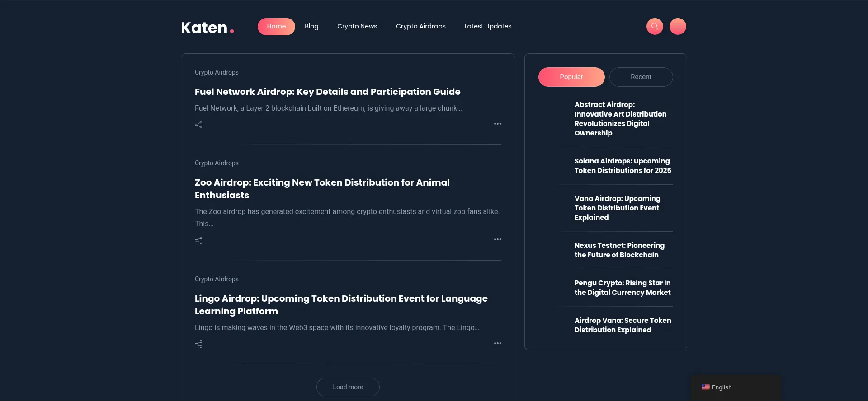Viewport: 868px width, 401px height.
Task: Switch to the Recent tab
Action: (x=641, y=77)
